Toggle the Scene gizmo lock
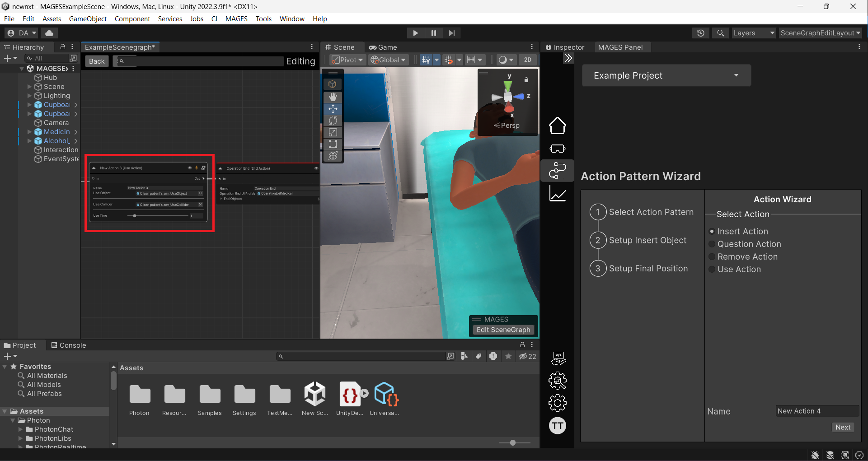This screenshot has width=868, height=461. coord(526,80)
